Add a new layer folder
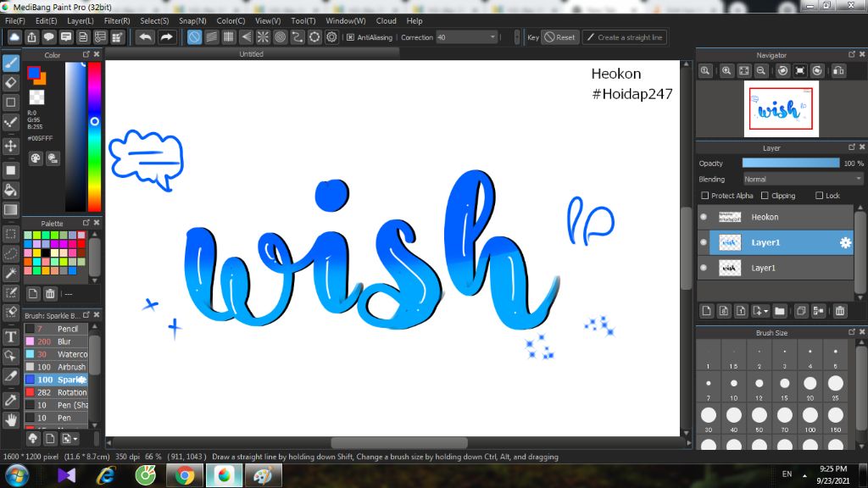Image resolution: width=868 pixels, height=488 pixels. point(780,311)
